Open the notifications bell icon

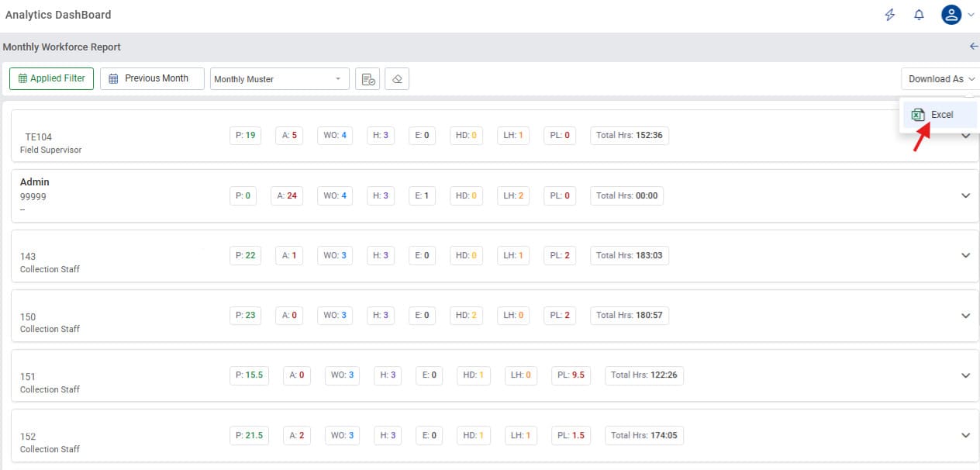919,15
